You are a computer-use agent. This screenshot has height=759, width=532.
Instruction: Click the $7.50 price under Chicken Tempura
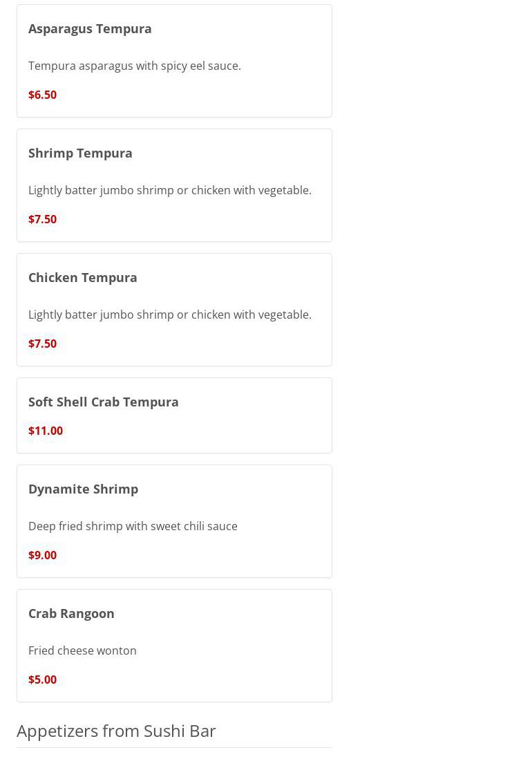[42, 344]
